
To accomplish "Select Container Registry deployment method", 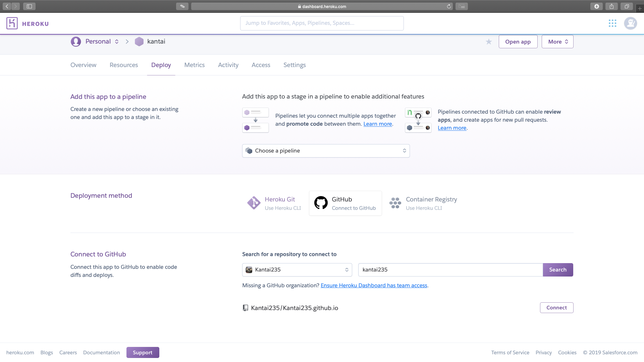I will 423,203.
